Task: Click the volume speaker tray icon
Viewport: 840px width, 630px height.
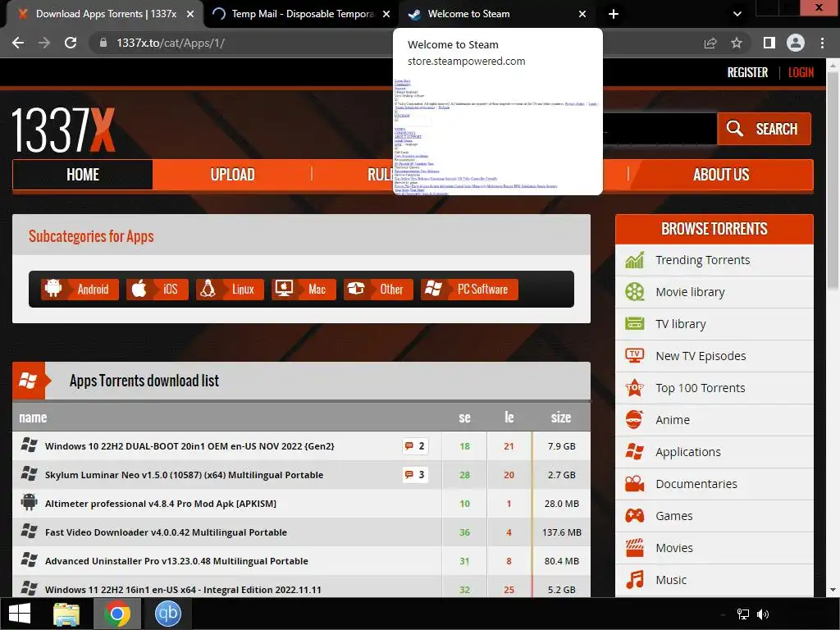Action: click(x=763, y=614)
